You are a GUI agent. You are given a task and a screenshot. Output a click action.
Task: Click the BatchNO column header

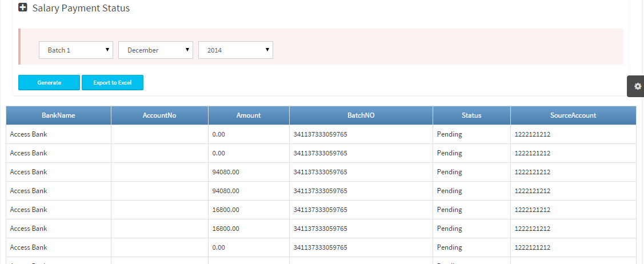pos(361,115)
